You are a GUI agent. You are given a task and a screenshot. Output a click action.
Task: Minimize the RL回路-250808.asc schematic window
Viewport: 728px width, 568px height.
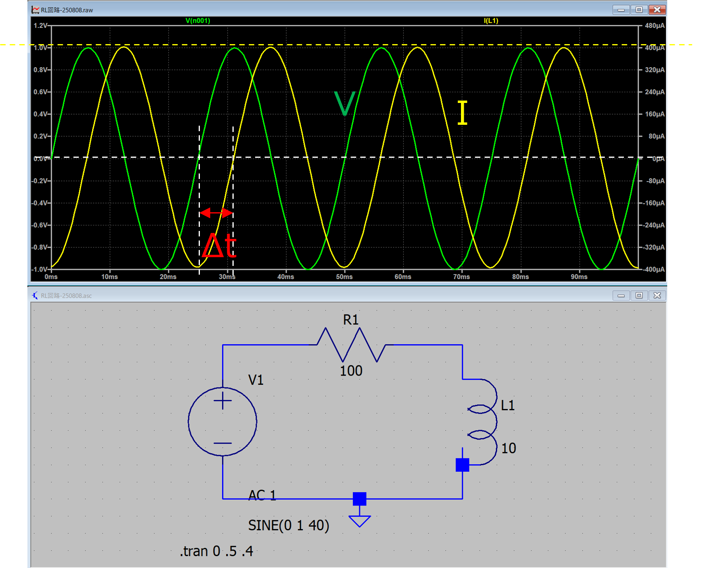pyautogui.click(x=621, y=296)
